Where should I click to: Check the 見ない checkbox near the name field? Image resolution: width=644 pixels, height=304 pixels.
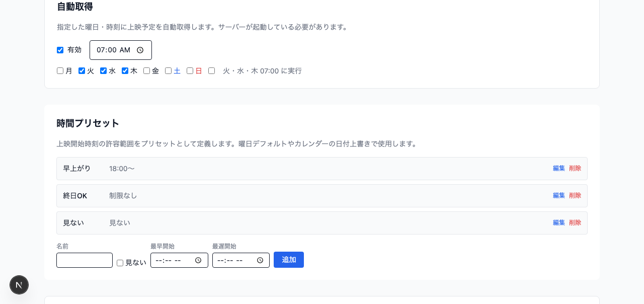(x=120, y=263)
